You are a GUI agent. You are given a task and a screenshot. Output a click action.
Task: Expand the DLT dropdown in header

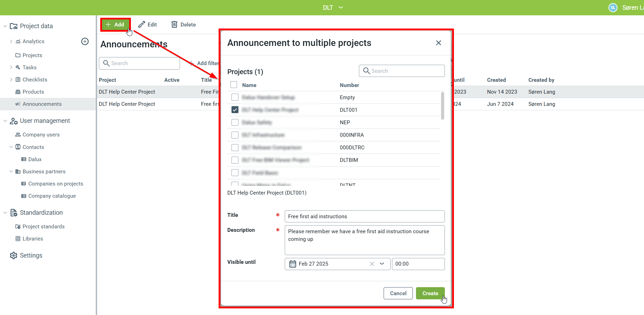coord(341,8)
